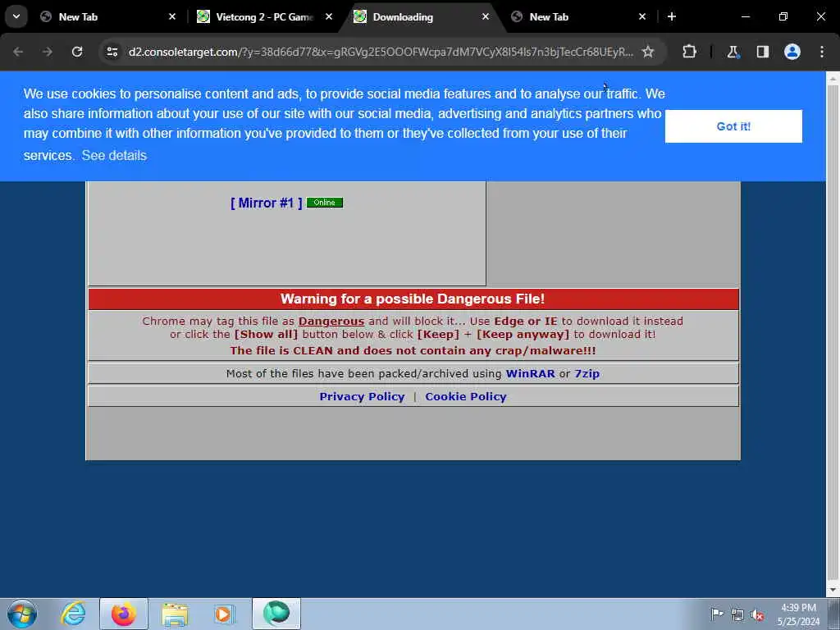Open the 7zip link
840x630 pixels.
click(587, 373)
